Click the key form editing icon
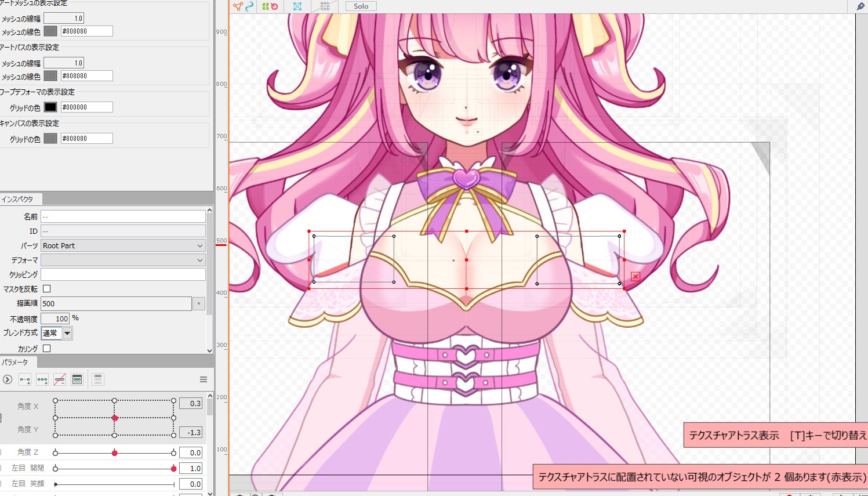The image size is (868, 496). tap(77, 379)
